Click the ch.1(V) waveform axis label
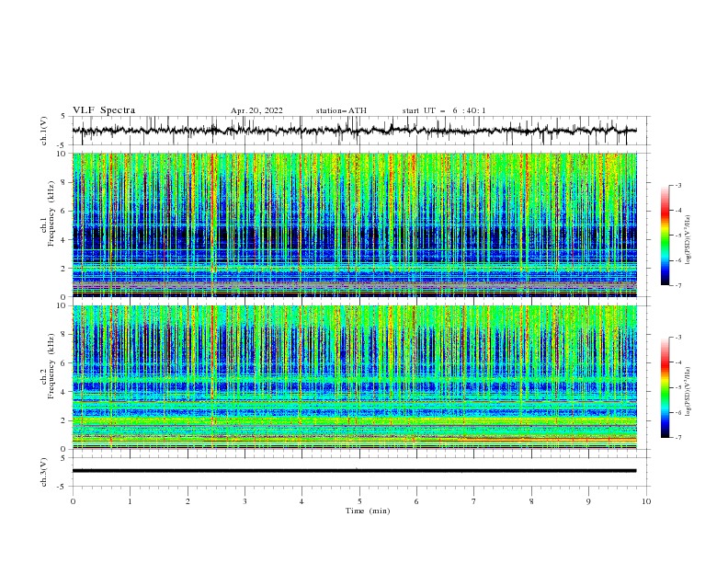 44,131
